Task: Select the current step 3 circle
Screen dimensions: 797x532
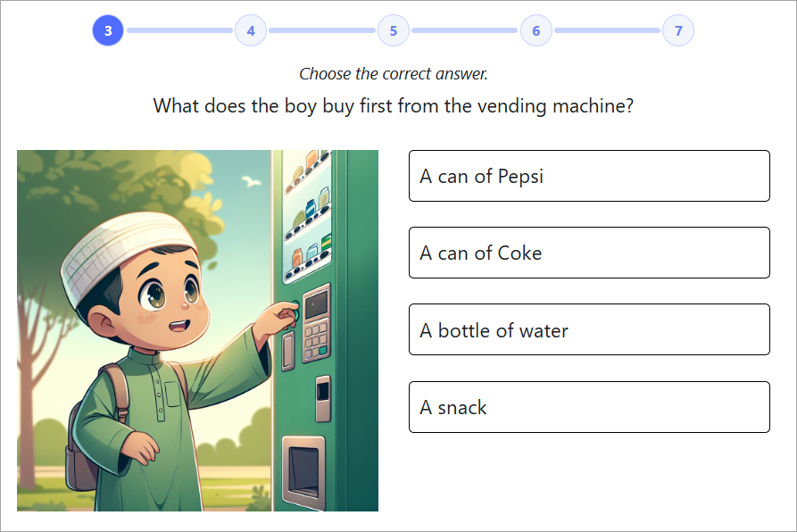Action: [x=108, y=30]
